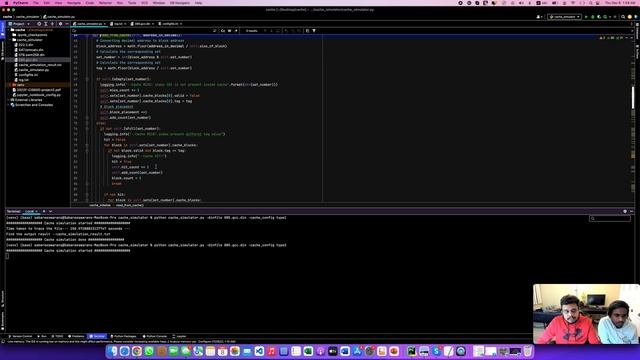Hide the terminal panel

tap(631, 211)
